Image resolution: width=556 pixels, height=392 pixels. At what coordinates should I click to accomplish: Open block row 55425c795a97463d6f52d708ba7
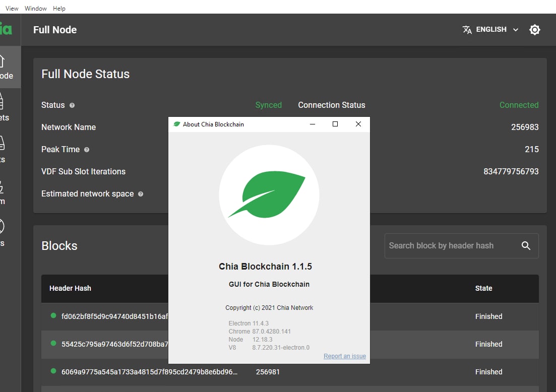point(290,344)
